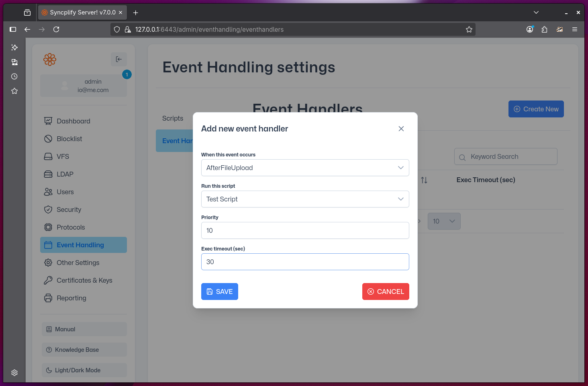Open the Protocols section
Viewport: 588px width, 386px height.
tap(70, 227)
